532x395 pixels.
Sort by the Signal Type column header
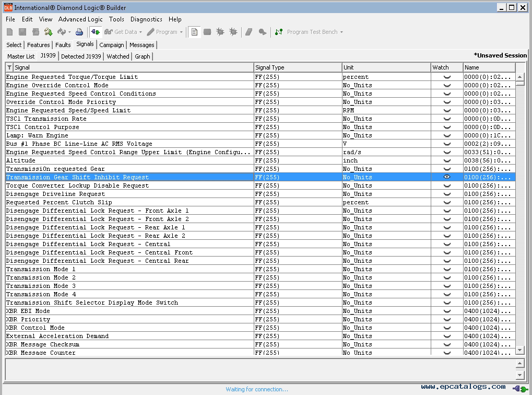[x=297, y=67]
